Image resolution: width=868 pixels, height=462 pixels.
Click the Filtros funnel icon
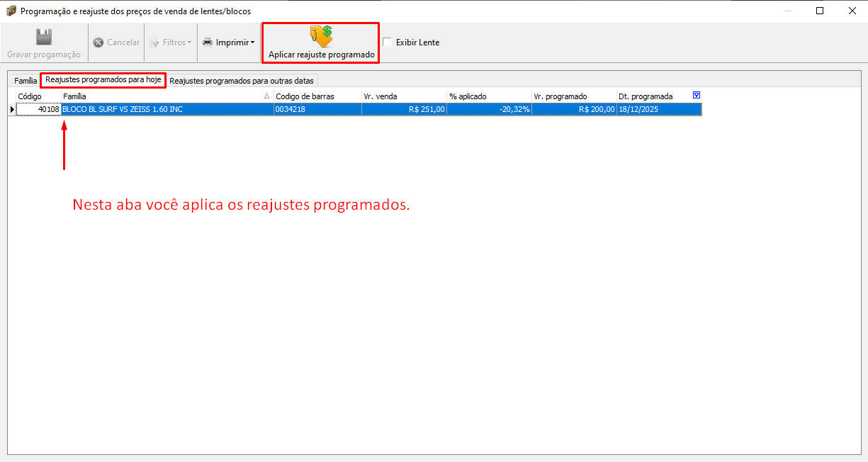[x=154, y=43]
